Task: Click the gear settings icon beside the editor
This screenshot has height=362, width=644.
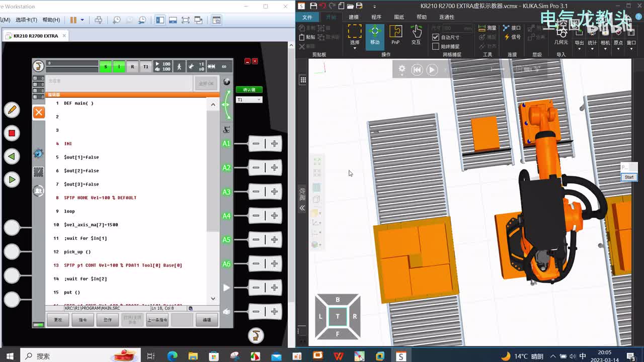Action: (38, 153)
